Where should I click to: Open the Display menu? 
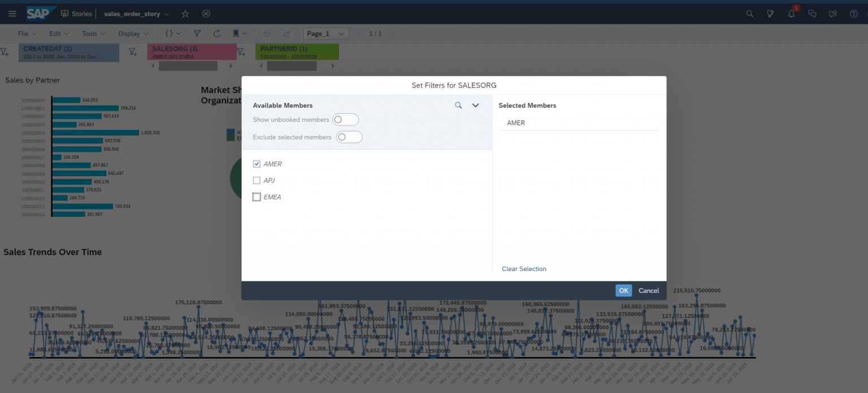click(132, 33)
